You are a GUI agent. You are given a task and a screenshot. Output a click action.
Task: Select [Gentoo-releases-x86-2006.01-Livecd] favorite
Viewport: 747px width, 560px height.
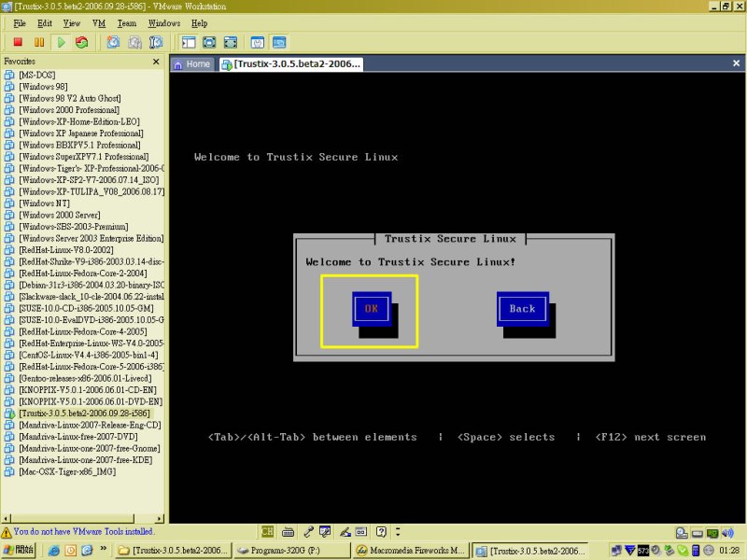click(x=85, y=378)
